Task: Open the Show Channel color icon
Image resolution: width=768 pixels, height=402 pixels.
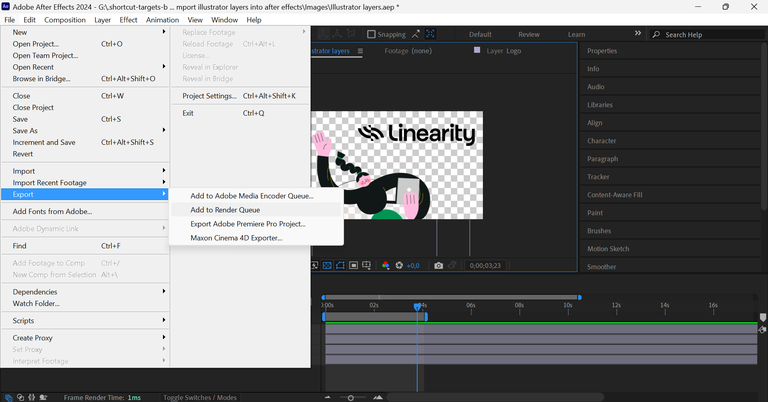Action: coord(386,265)
